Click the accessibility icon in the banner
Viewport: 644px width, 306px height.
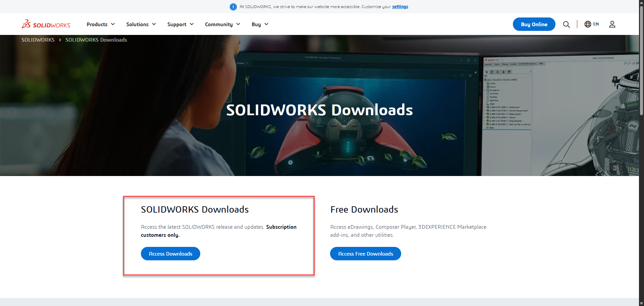(x=233, y=7)
